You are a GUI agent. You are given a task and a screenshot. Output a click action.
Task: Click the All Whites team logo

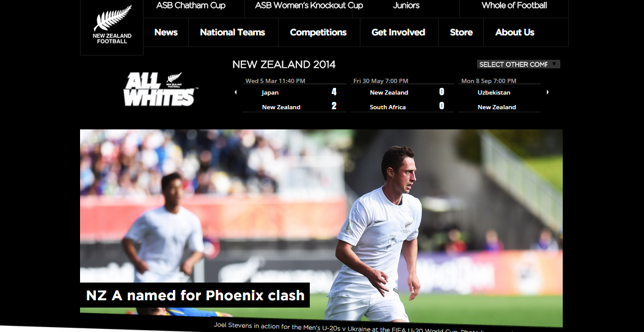[161, 90]
